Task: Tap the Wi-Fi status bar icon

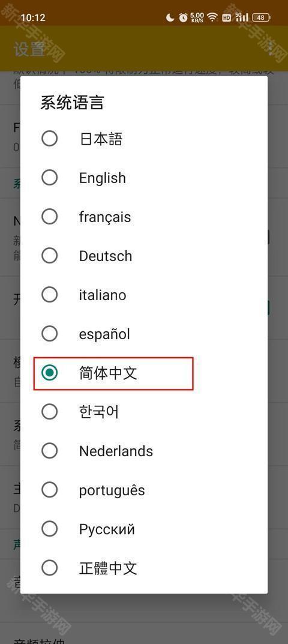Action: pos(212,17)
